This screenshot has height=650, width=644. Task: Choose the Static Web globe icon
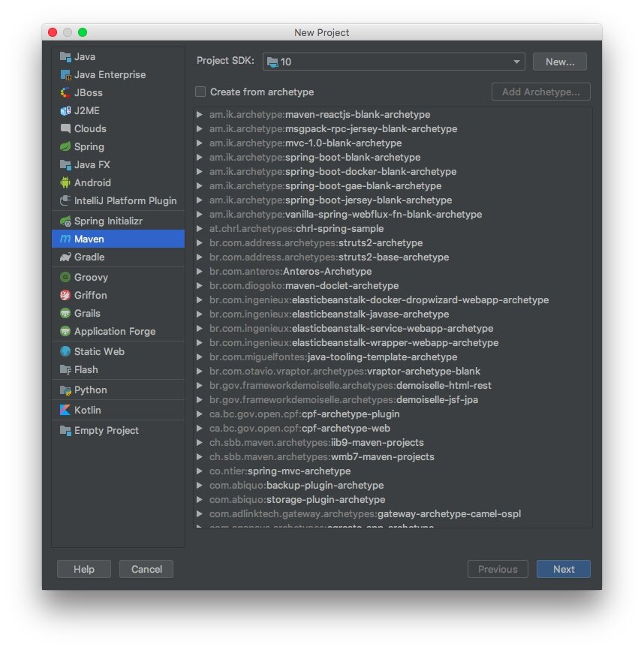click(65, 351)
